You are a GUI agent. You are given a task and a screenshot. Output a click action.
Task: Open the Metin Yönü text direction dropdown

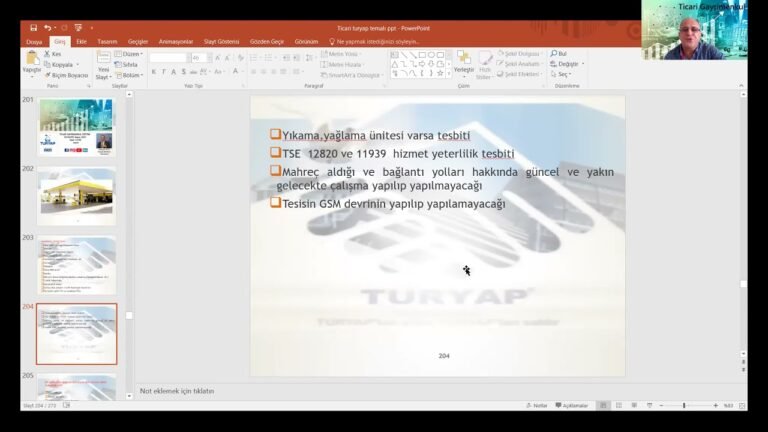341,54
